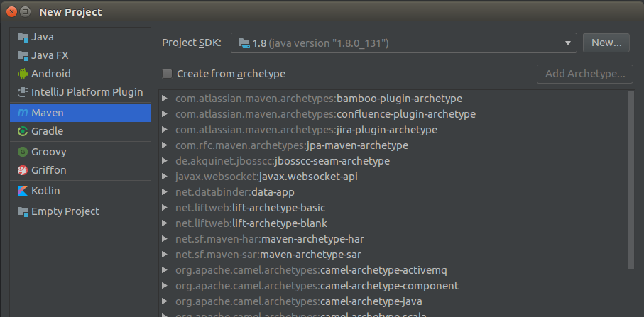The height and width of the screenshot is (317, 644).
Task: Expand net.databinder data-app node
Action: click(165, 192)
